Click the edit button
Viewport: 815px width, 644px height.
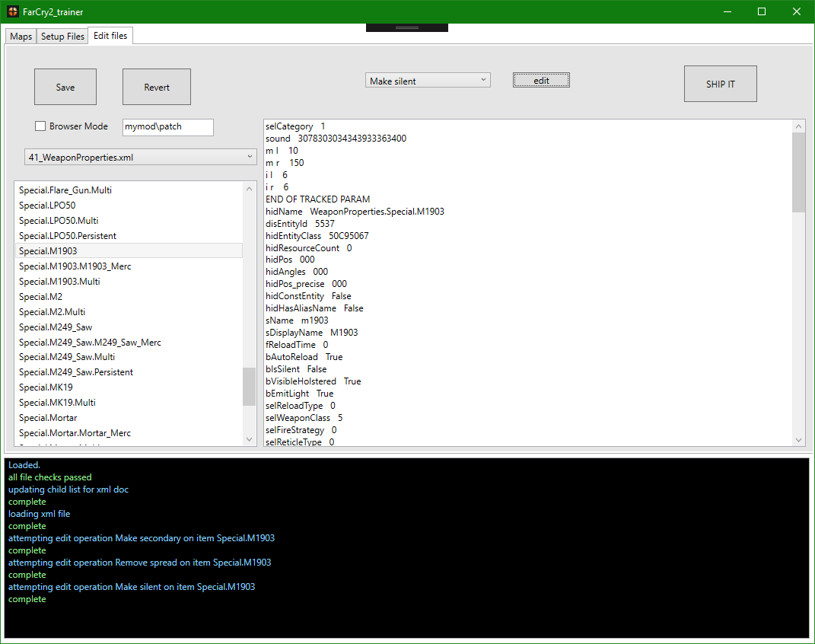click(541, 80)
